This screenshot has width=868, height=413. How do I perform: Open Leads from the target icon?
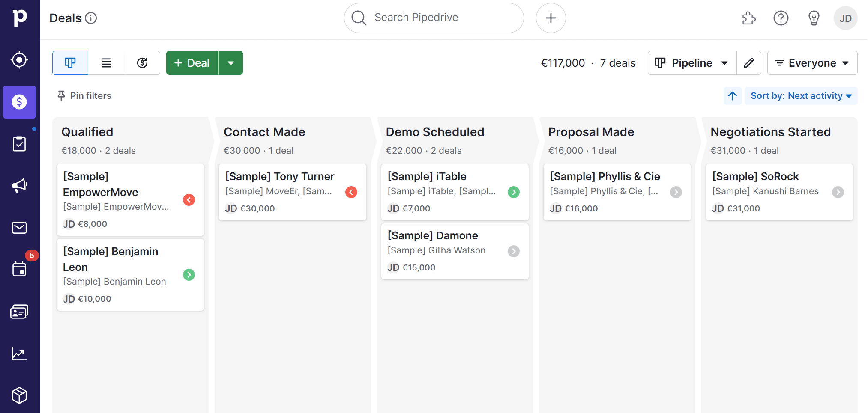coord(19,60)
